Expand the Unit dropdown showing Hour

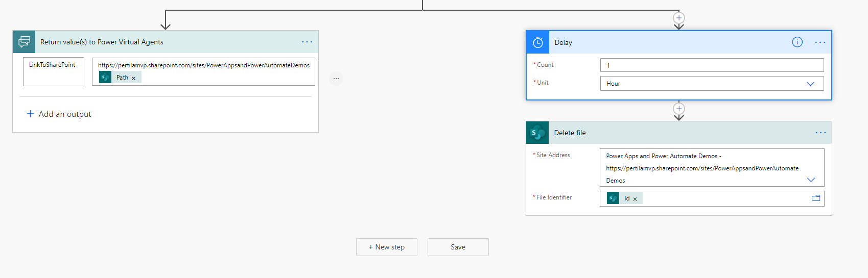pyautogui.click(x=810, y=84)
